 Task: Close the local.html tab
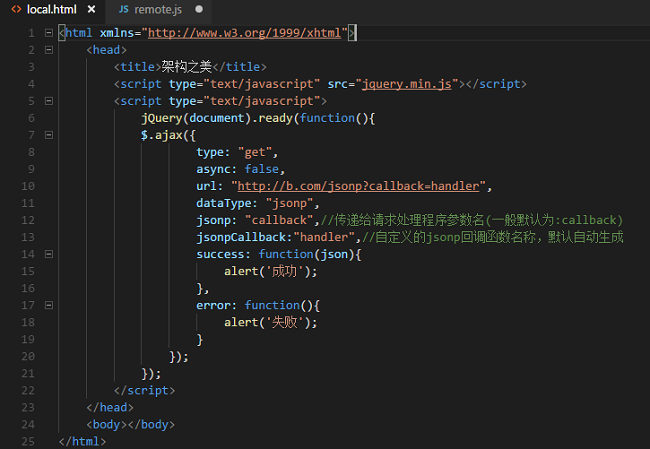[x=91, y=9]
